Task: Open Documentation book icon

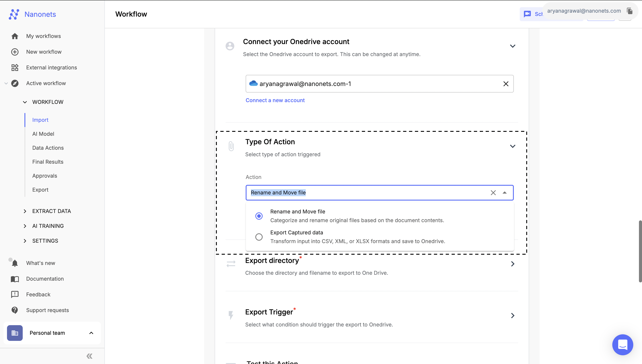Action: (15, 279)
